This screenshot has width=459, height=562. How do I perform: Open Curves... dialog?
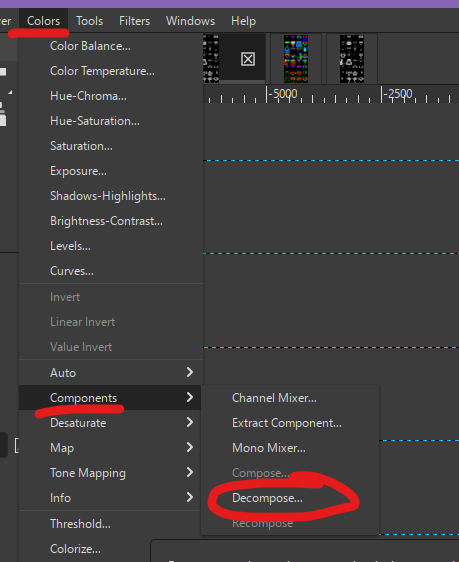111,271
